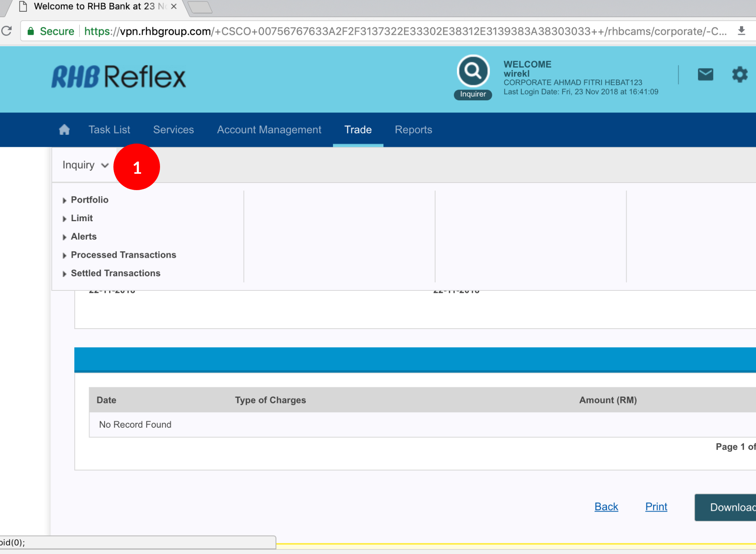This screenshot has width=756, height=554.
Task: Expand the Alerts menu item
Action: (x=84, y=237)
